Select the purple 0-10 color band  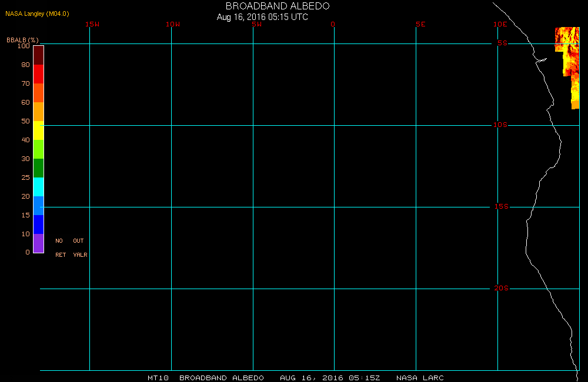[39, 243]
